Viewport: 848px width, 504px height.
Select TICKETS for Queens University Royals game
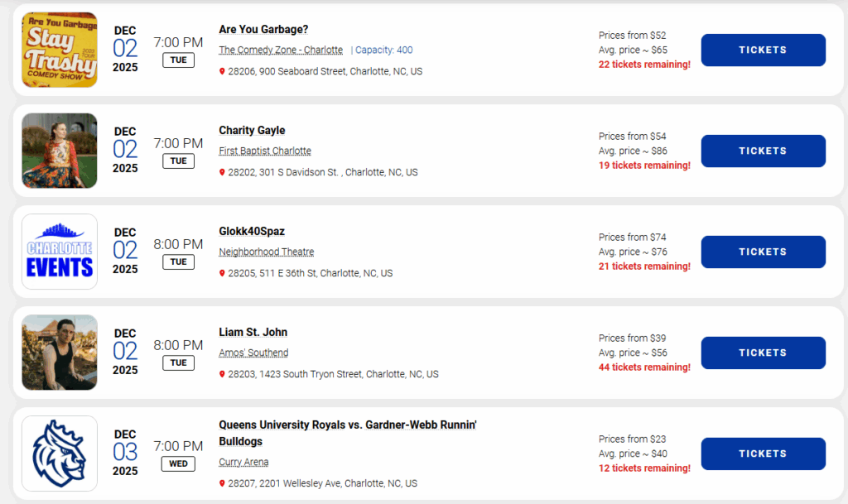(x=763, y=454)
